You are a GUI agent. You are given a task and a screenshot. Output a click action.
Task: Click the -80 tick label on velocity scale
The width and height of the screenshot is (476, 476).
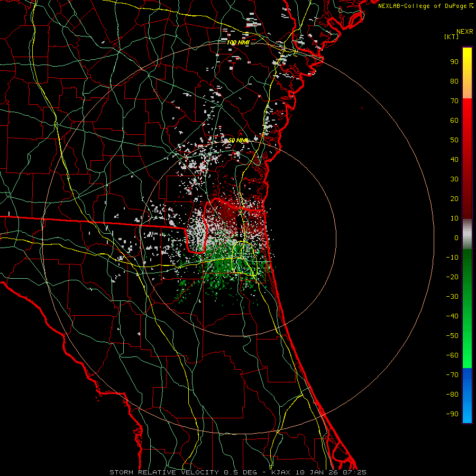coord(452,395)
